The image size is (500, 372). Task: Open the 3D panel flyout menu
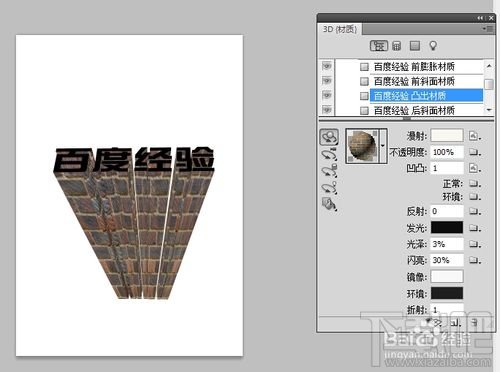click(488, 29)
